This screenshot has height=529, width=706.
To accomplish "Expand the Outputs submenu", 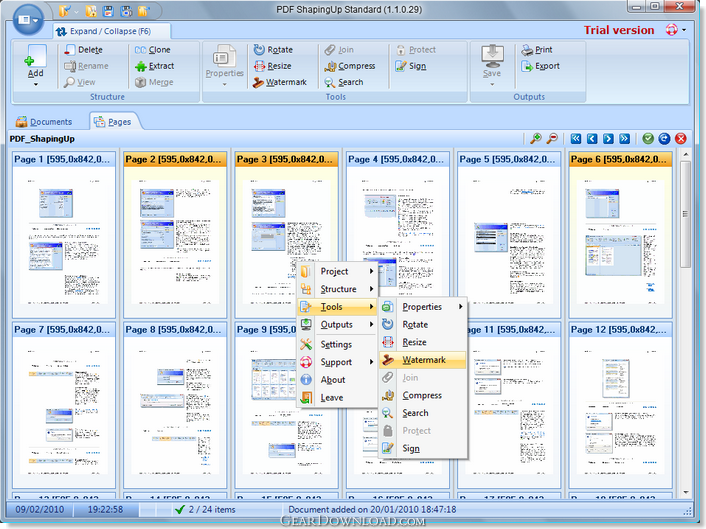I will [x=338, y=325].
